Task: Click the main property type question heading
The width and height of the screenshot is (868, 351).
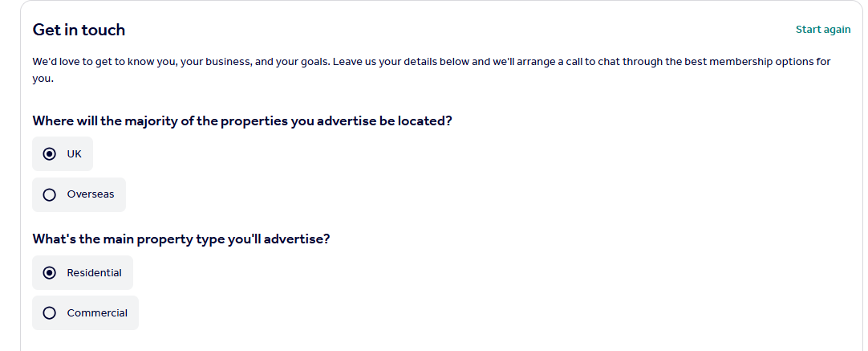Action: pyautogui.click(x=181, y=239)
